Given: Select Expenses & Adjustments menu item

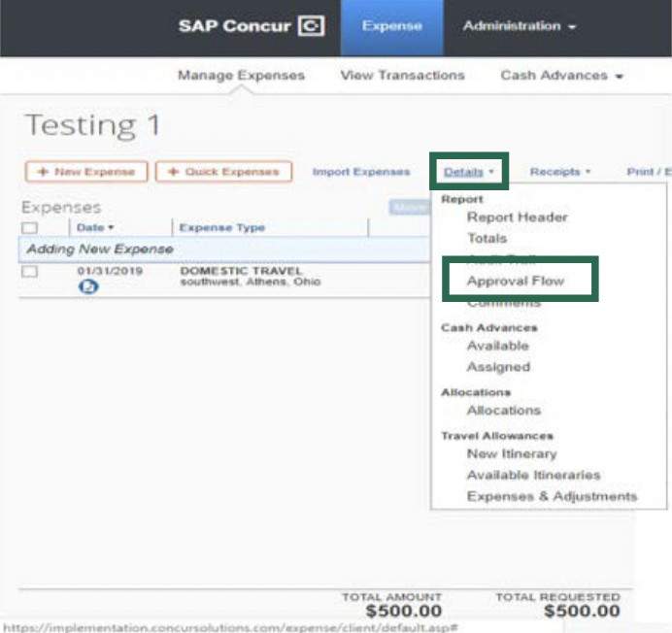Looking at the screenshot, I should coord(552,496).
